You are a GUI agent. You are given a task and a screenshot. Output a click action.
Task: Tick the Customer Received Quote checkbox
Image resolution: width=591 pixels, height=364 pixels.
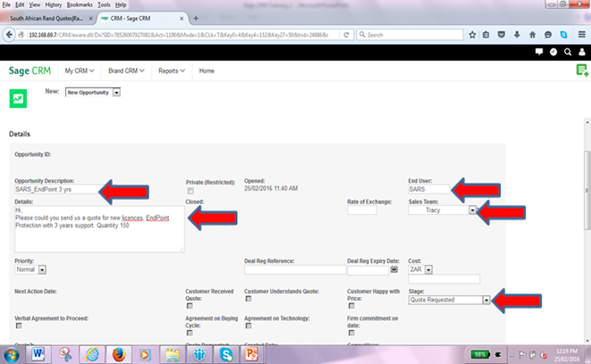coord(190,306)
